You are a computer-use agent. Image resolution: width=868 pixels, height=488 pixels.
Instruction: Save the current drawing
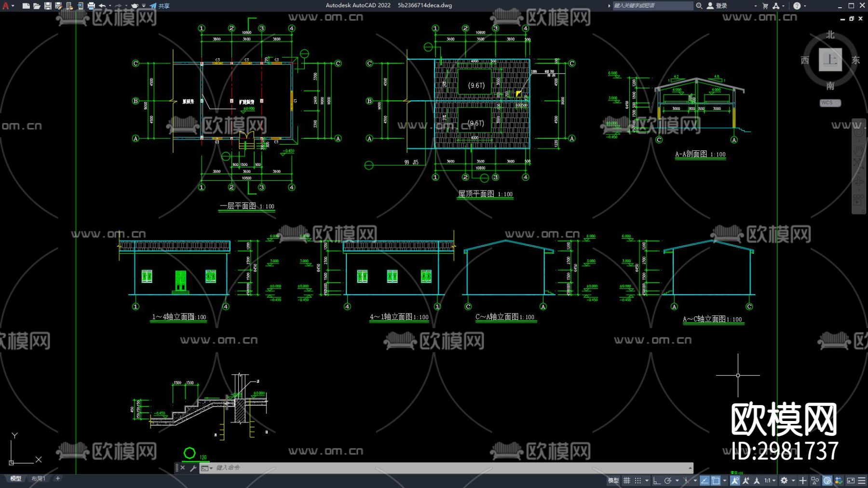[x=48, y=6]
